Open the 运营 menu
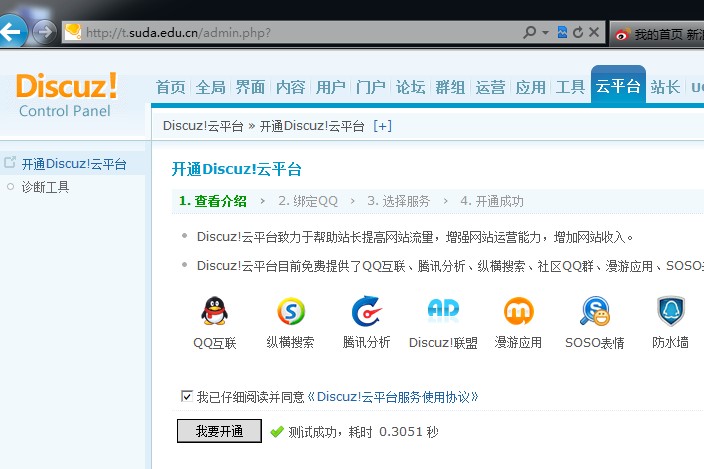This screenshot has height=469, width=704. tap(490, 87)
